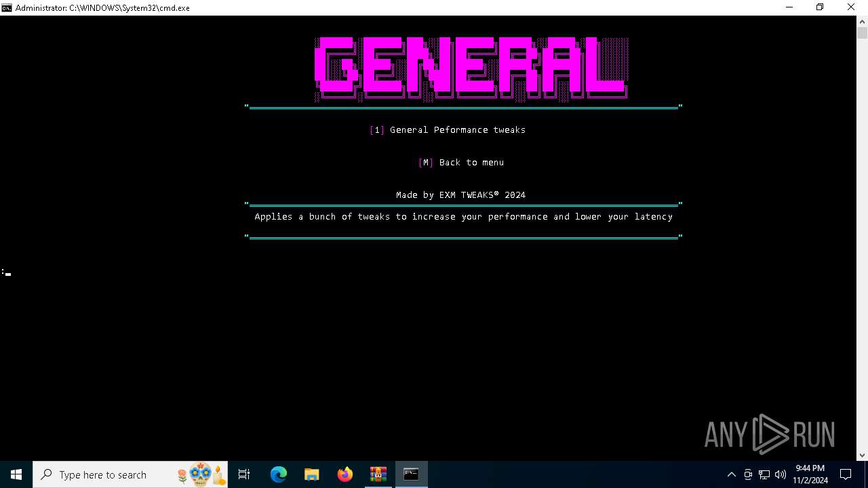The height and width of the screenshot is (488, 868).
Task: Open File Explorer from taskbar
Action: point(312,474)
